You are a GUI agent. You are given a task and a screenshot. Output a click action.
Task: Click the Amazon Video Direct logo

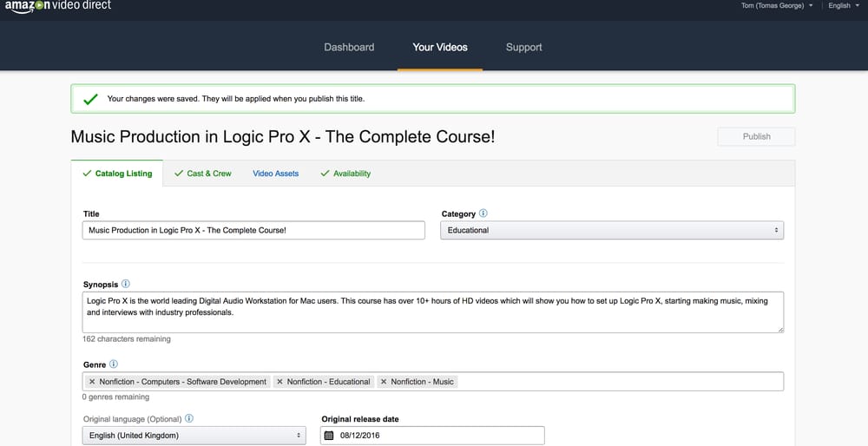[x=57, y=6]
